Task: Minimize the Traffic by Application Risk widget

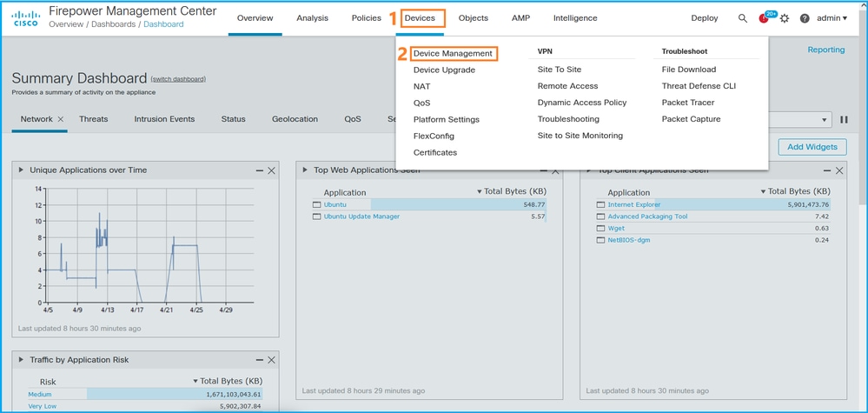Action: pos(260,361)
